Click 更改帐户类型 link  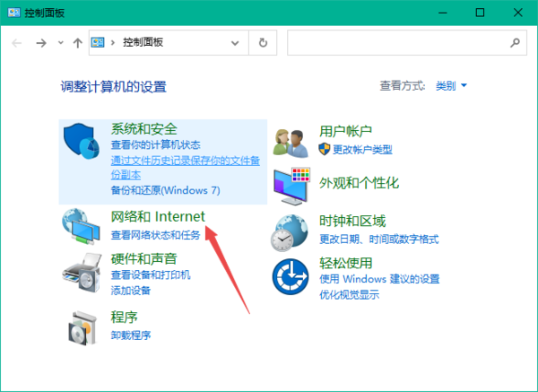click(x=362, y=149)
